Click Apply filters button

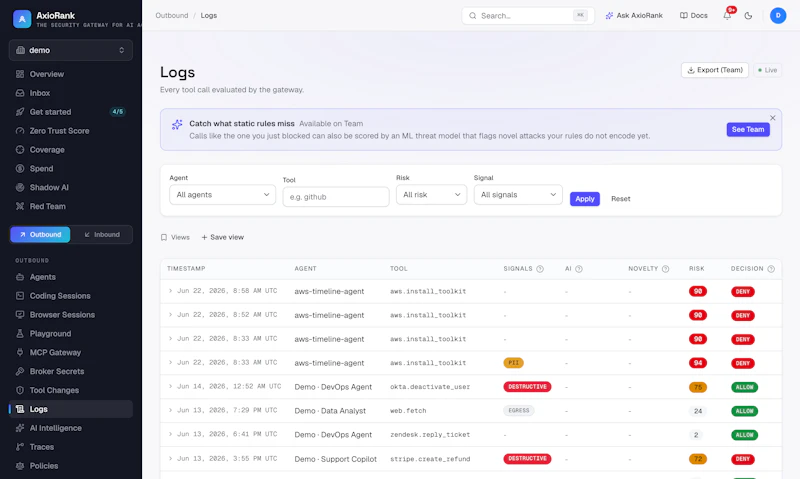coord(585,199)
